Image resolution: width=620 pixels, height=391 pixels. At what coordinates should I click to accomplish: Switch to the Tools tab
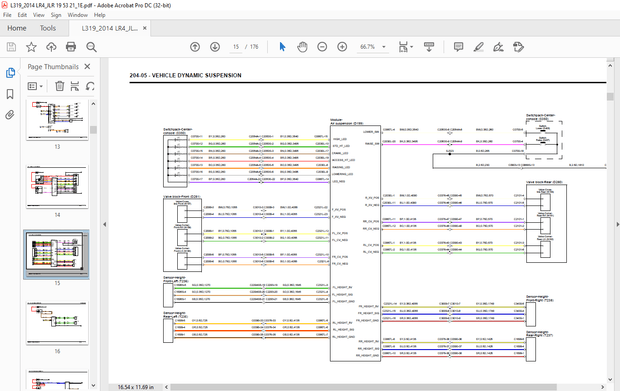[x=48, y=28]
